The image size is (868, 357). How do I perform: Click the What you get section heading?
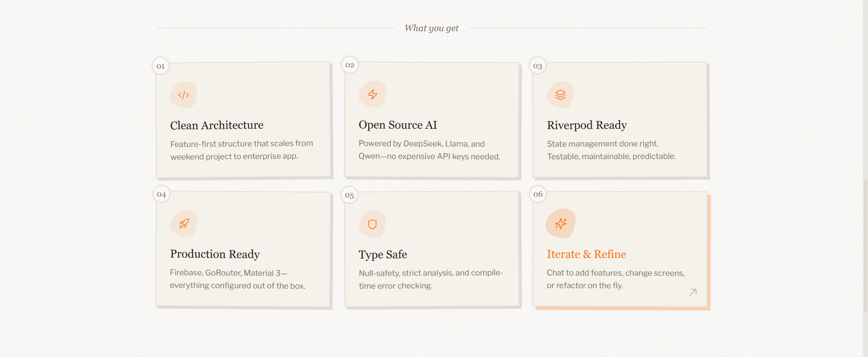(x=432, y=28)
